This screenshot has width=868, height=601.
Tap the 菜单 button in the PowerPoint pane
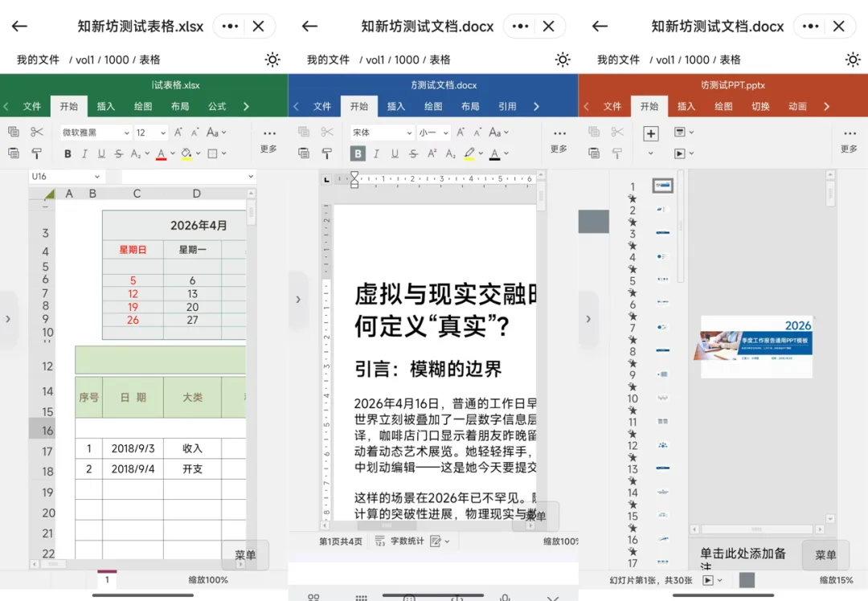click(x=826, y=555)
